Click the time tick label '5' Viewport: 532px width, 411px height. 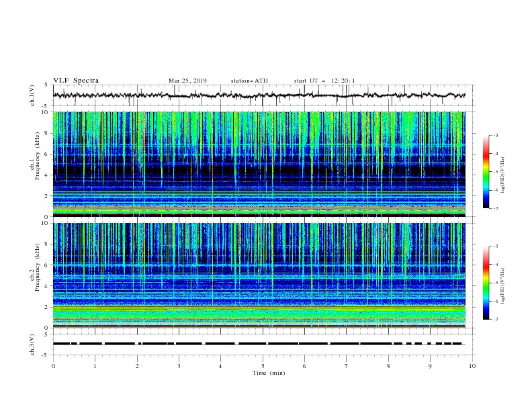click(263, 366)
